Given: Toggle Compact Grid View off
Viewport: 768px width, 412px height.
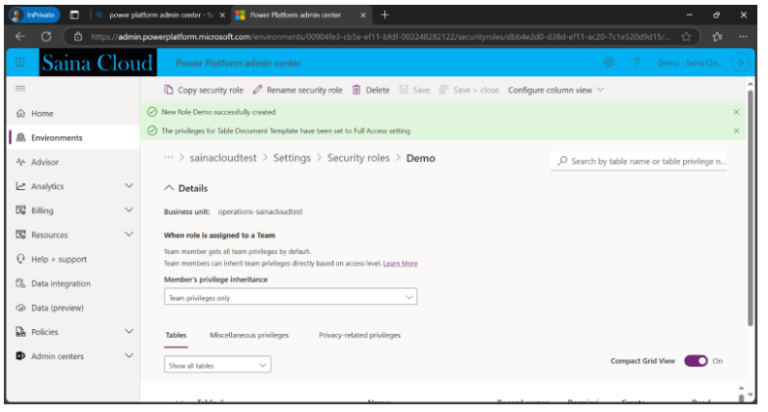Looking at the screenshot, I should (x=696, y=361).
